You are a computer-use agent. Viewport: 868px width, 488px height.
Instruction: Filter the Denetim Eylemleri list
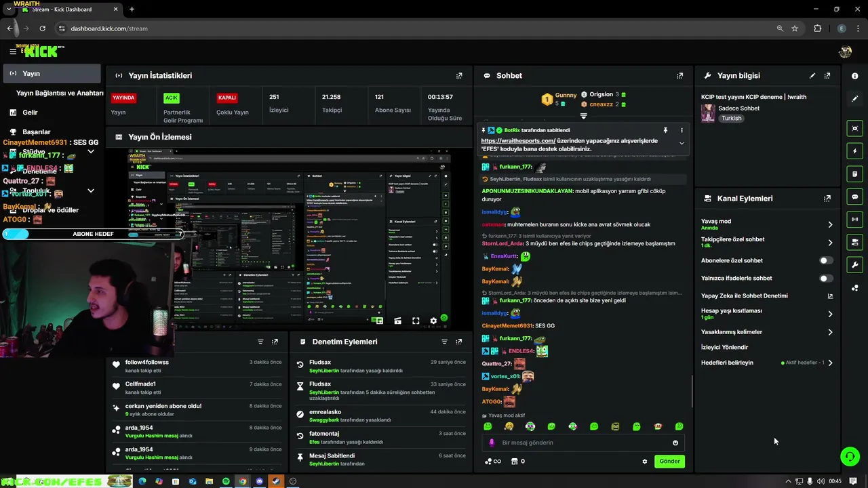(x=444, y=342)
